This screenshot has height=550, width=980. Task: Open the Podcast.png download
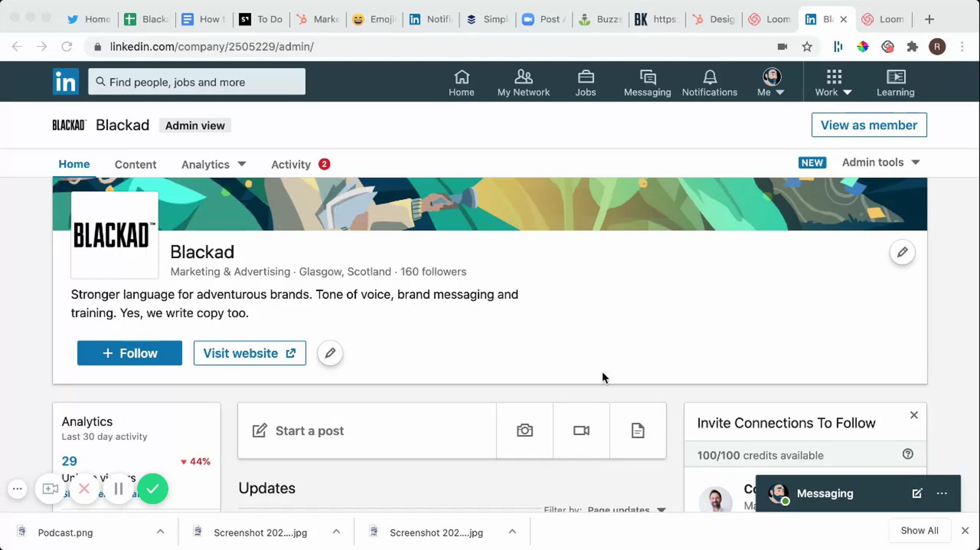coord(65,532)
